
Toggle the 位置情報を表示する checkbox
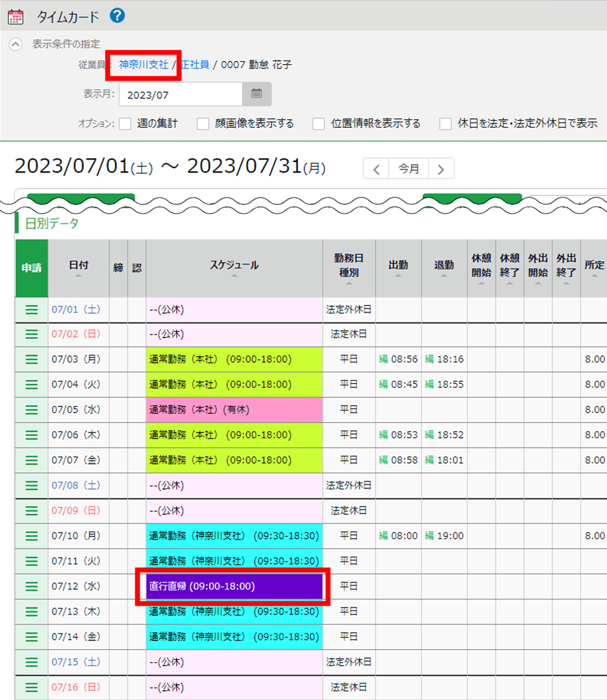(319, 123)
